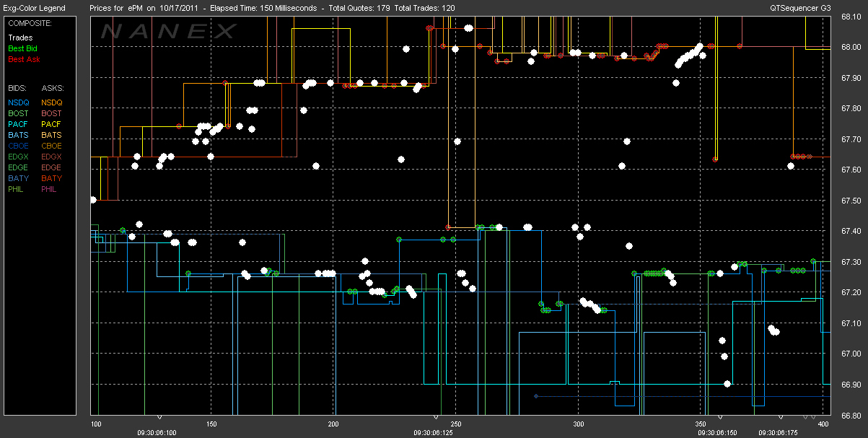Click the time marker triangle above 09:30:06:100

(x=160, y=418)
